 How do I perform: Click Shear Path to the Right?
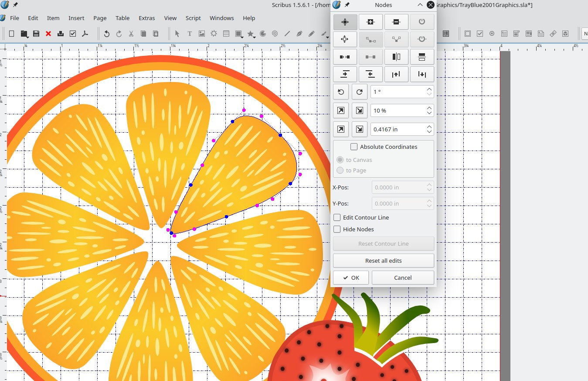[345, 74]
